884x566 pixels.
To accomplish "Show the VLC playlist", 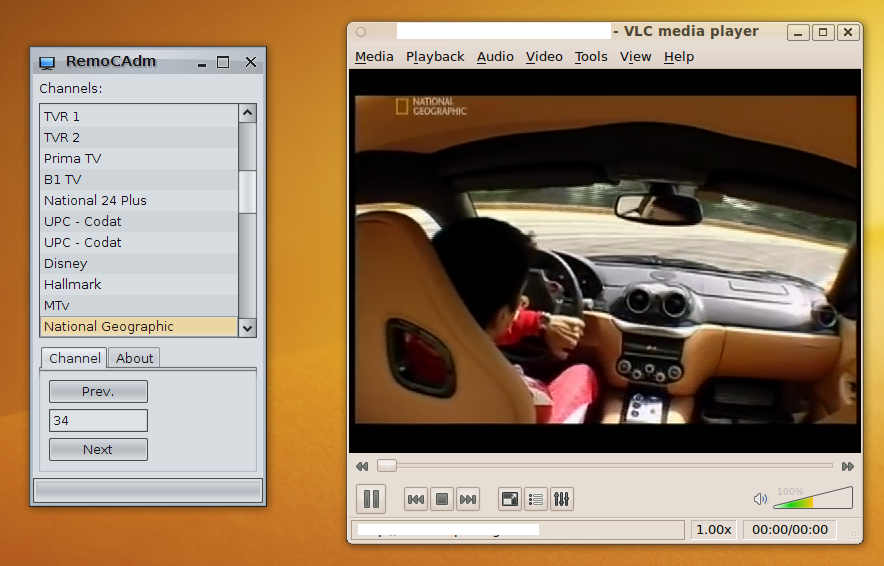I will point(536,499).
